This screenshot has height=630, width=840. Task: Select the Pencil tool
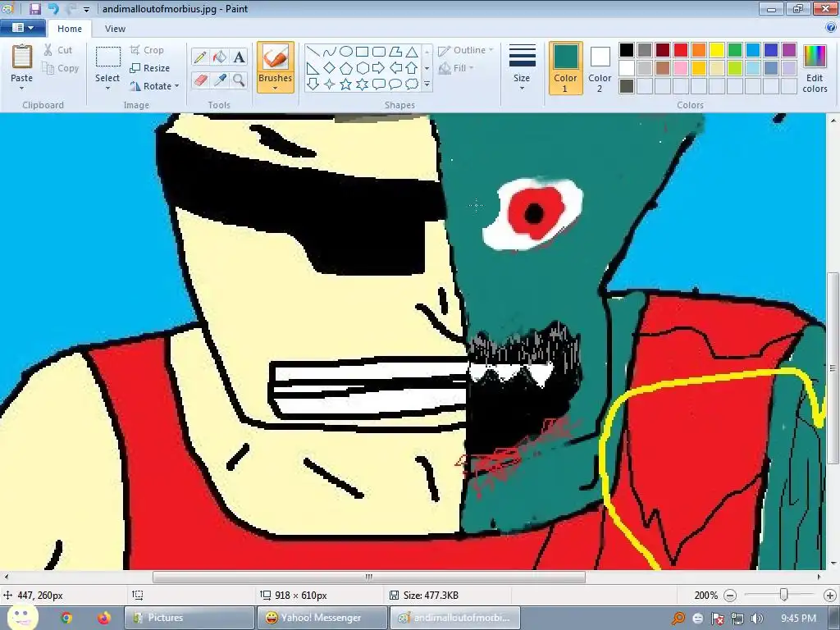[x=200, y=57]
